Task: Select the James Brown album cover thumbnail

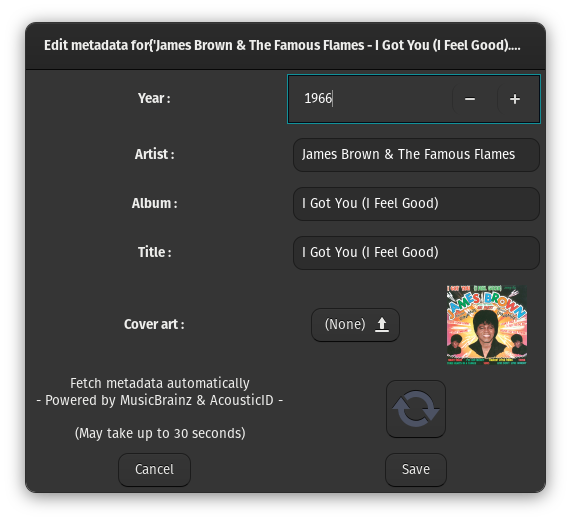Action: [x=487, y=325]
